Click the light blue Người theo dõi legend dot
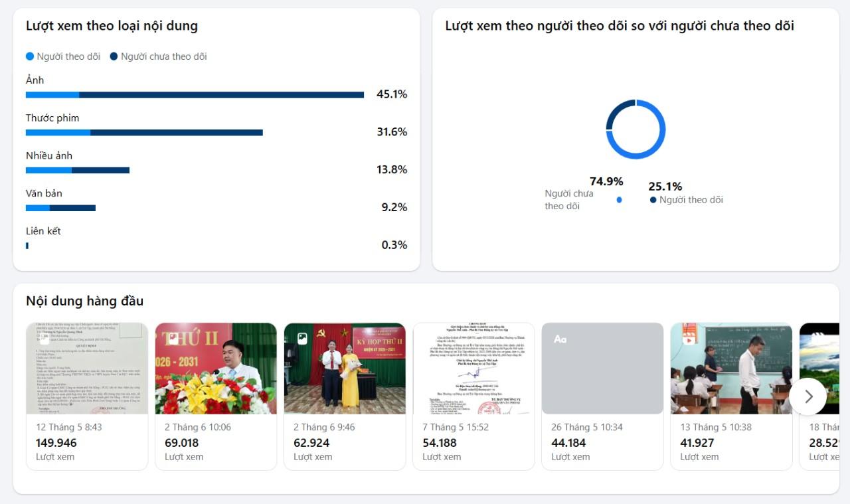 (x=30, y=56)
